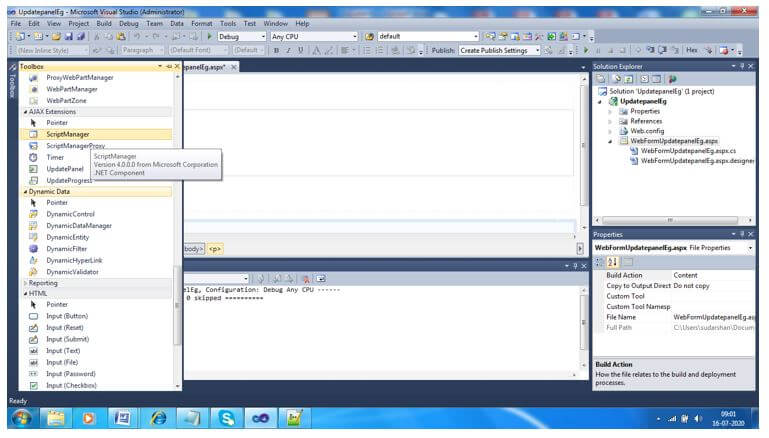Open the Project menu
769x438 pixels.
78,23
